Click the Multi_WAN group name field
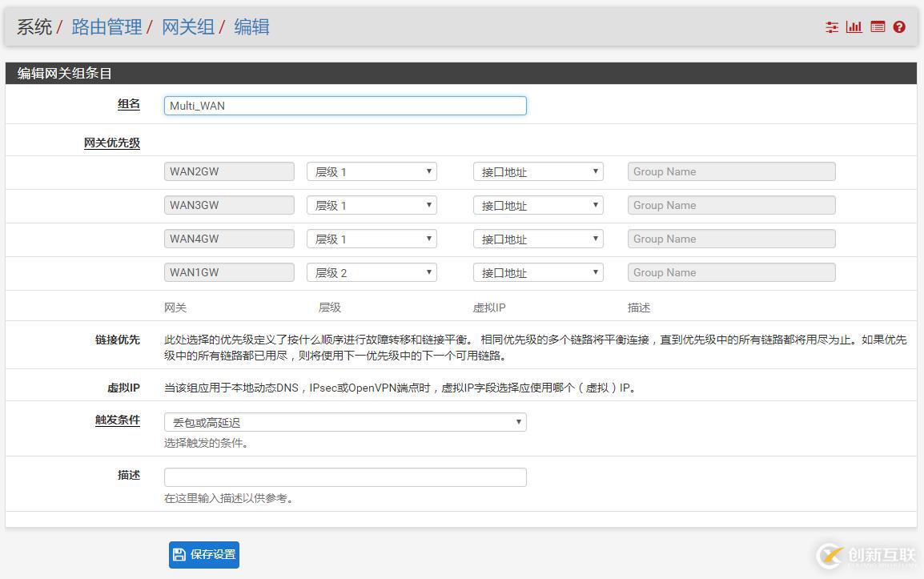 tap(344, 105)
